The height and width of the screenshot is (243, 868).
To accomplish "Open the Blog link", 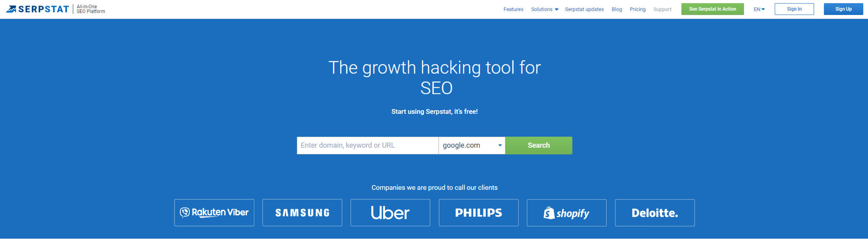I will 616,9.
